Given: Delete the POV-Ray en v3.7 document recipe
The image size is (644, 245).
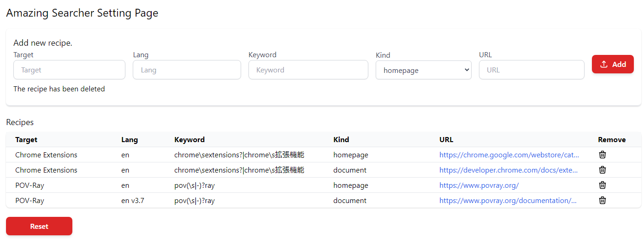Looking at the screenshot, I should coord(602,200).
